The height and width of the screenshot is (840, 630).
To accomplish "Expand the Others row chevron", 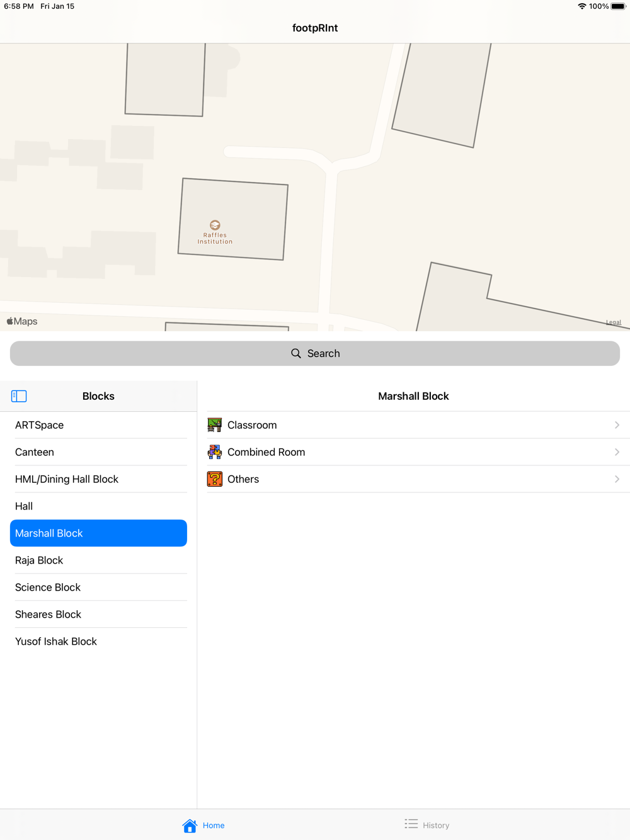I will [x=617, y=479].
